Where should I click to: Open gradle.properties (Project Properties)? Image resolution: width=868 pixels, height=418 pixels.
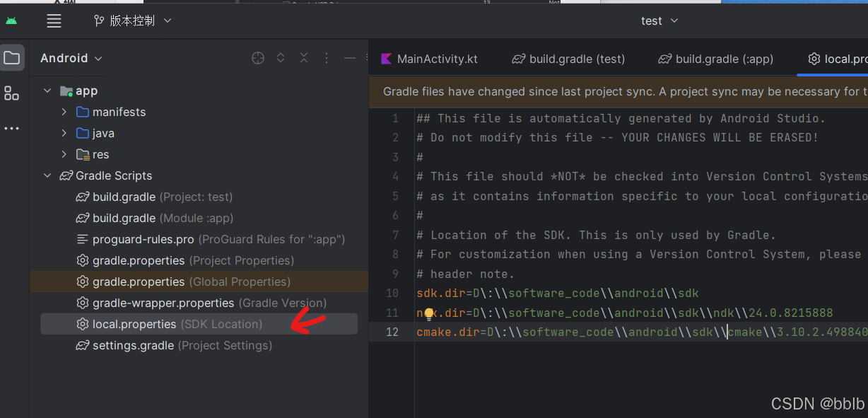point(185,260)
